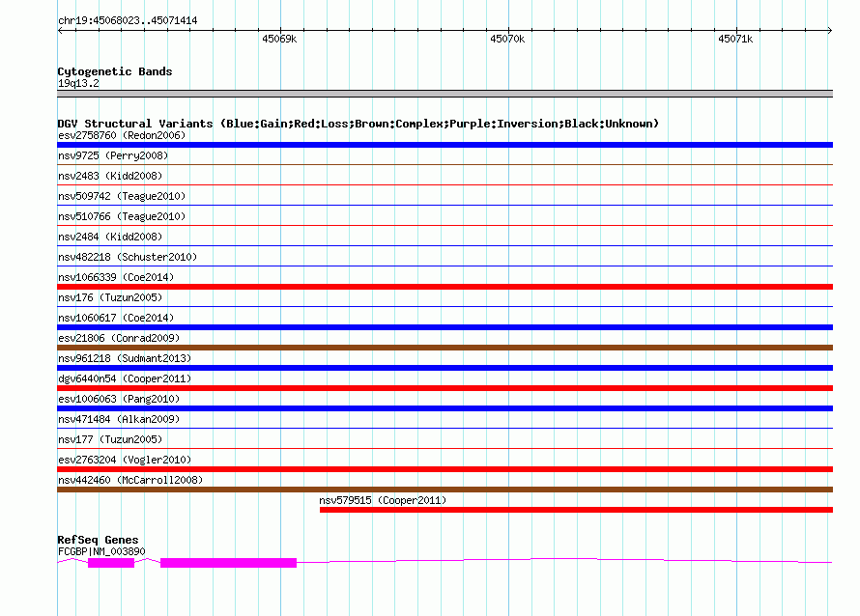Click the brown nsv442460 complex bar

pyautogui.click(x=444, y=490)
